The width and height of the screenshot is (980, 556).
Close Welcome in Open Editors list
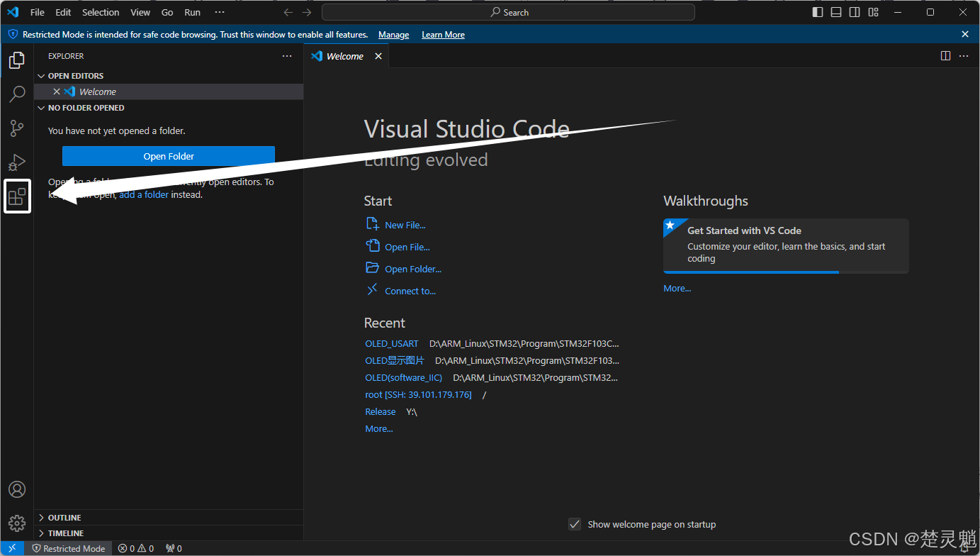[57, 91]
